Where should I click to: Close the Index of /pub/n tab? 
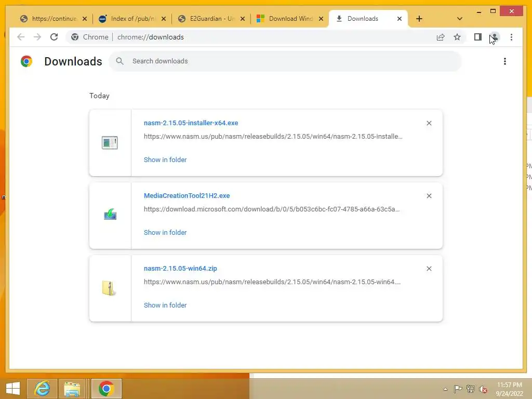pyautogui.click(x=164, y=19)
